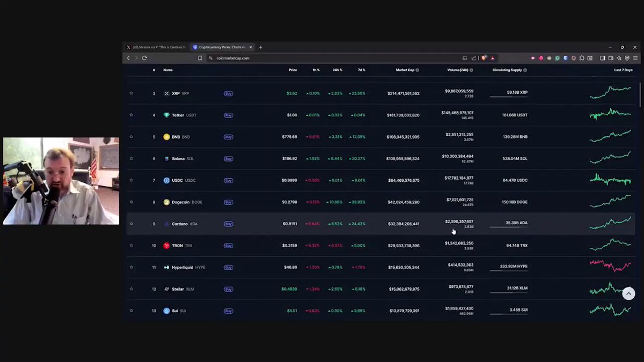Toggle Hyperliquid watchlist star
This screenshot has height=362, width=644.
coord(131,267)
